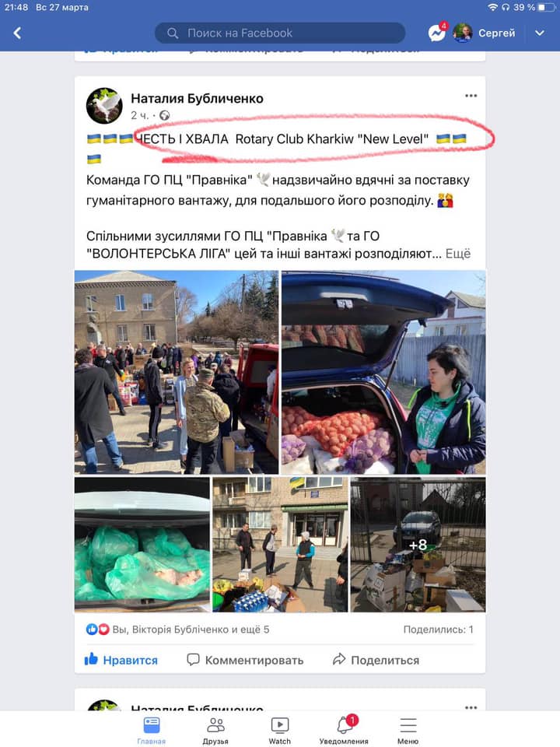Screen dimensions: 560x747
Task: Toggle Нравится like on the post
Action: tap(121, 660)
